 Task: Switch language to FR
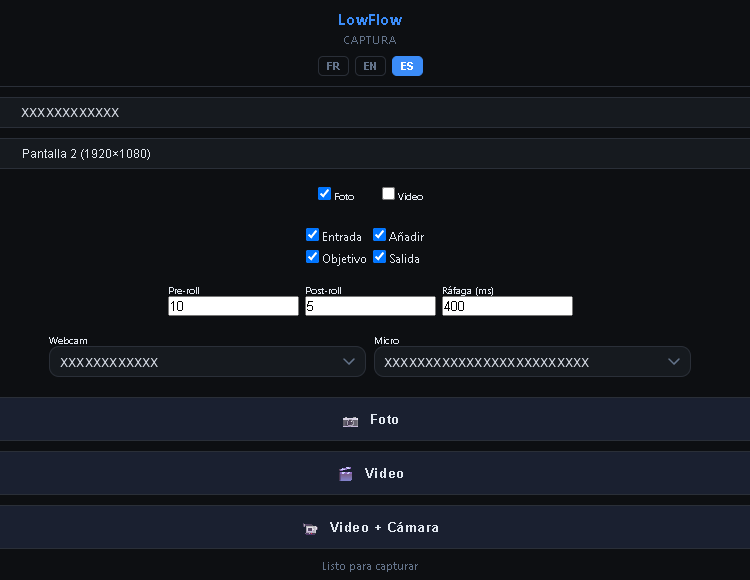tap(333, 66)
